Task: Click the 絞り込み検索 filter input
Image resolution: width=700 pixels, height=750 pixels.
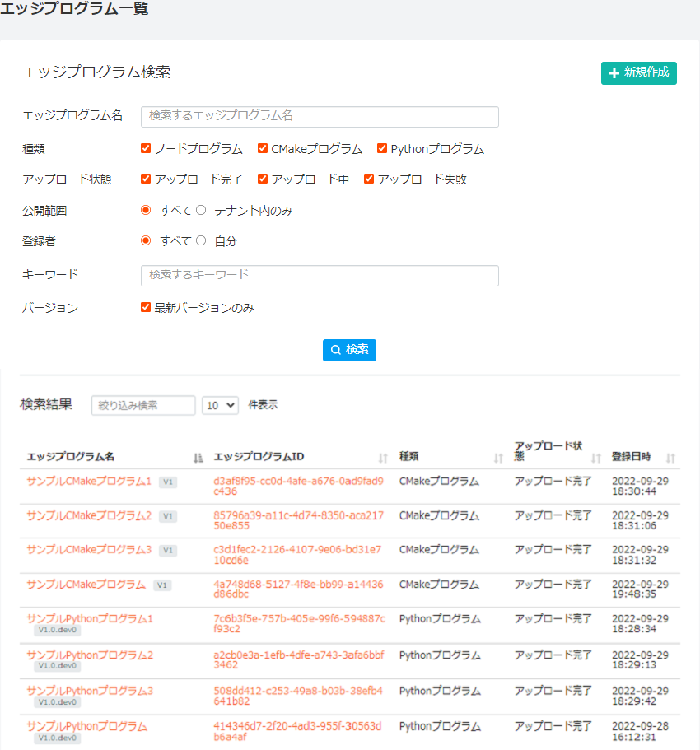Action: [143, 405]
